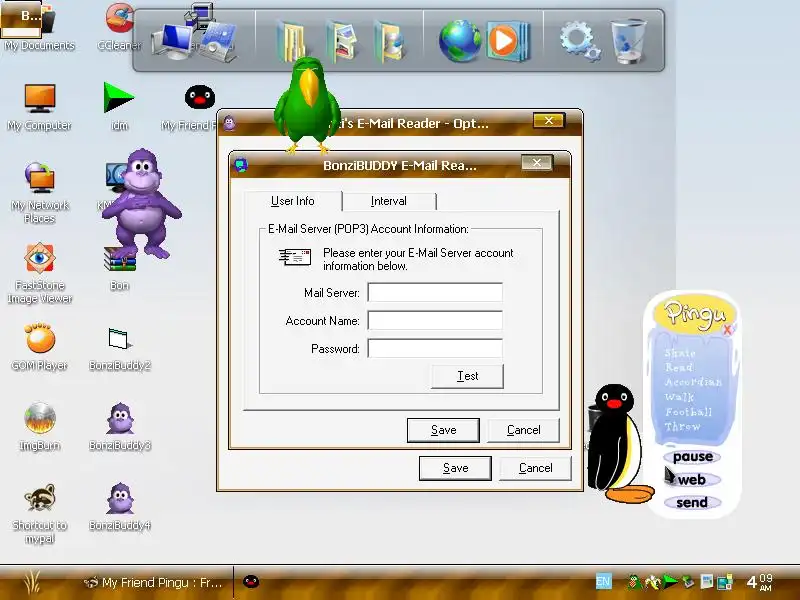Click the pause button in Pingu panel
The image size is (800, 600).
692,457
